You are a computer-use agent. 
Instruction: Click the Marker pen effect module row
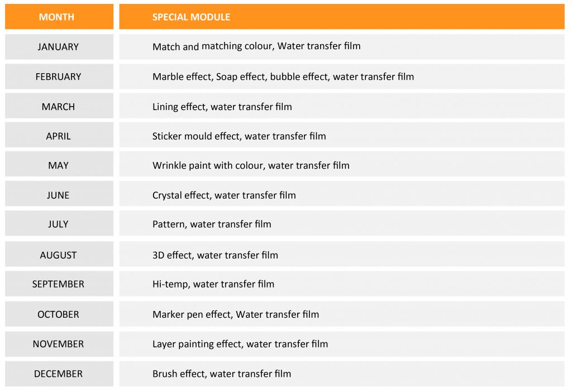342,314
